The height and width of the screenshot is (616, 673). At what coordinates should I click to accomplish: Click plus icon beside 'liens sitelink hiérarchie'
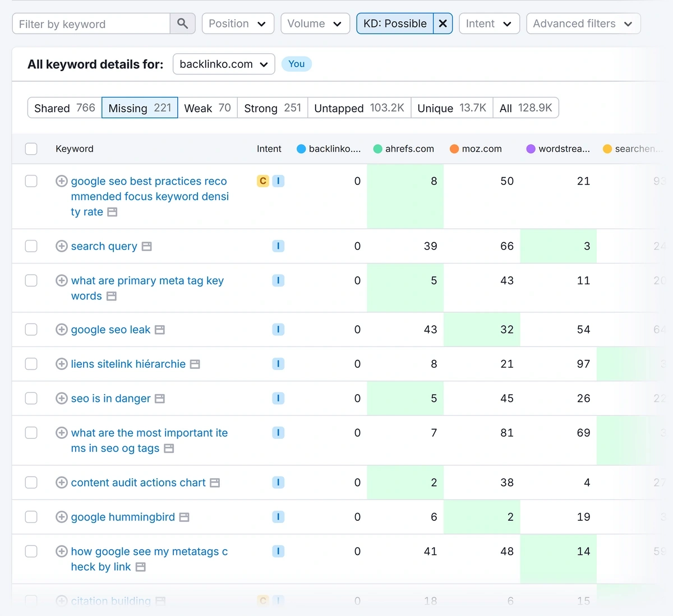pos(62,364)
